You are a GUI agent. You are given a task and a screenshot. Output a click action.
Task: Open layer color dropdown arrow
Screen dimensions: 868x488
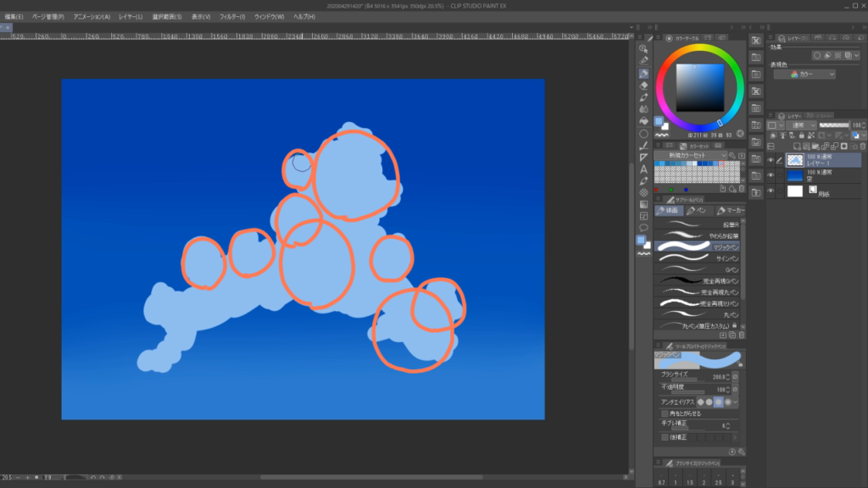point(863,136)
